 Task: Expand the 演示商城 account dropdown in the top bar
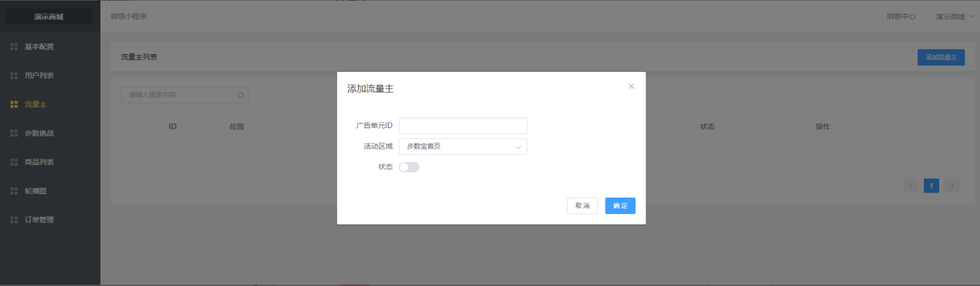(955, 16)
